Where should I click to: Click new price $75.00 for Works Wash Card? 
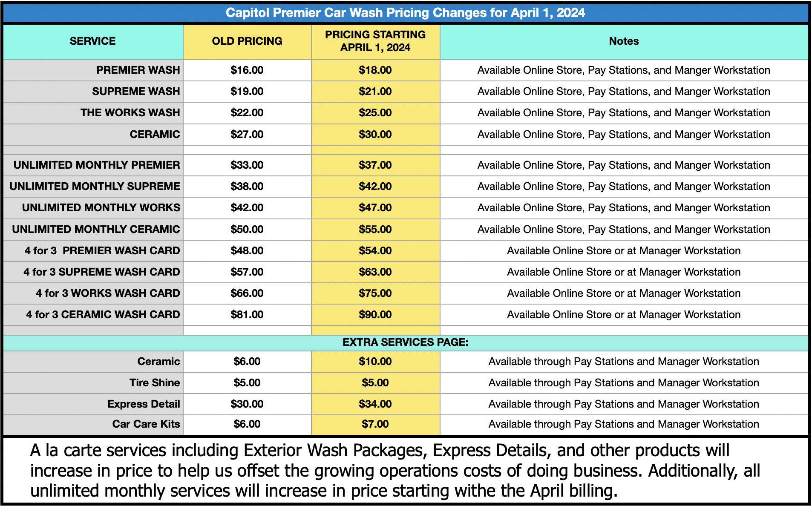click(x=375, y=293)
